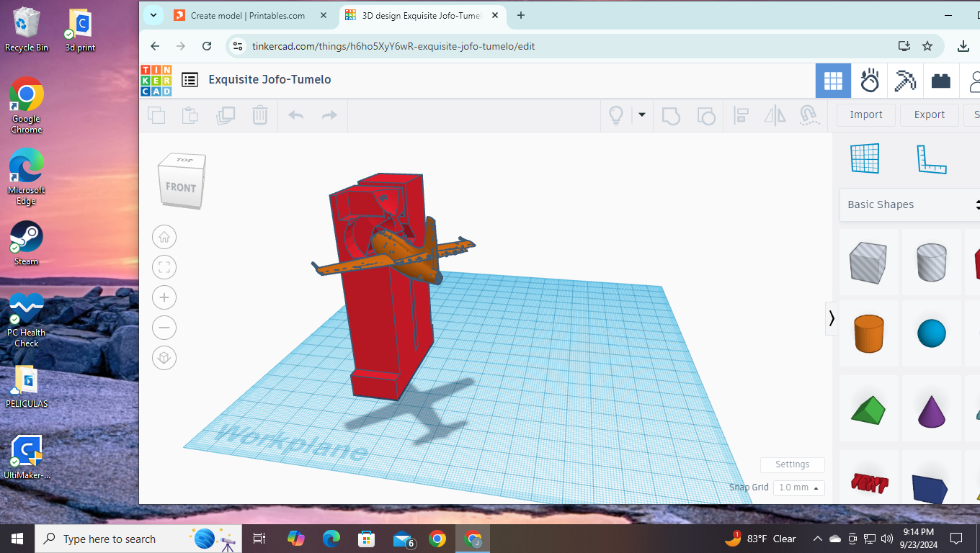
Task: Zoom in with the plus button
Action: tap(164, 297)
